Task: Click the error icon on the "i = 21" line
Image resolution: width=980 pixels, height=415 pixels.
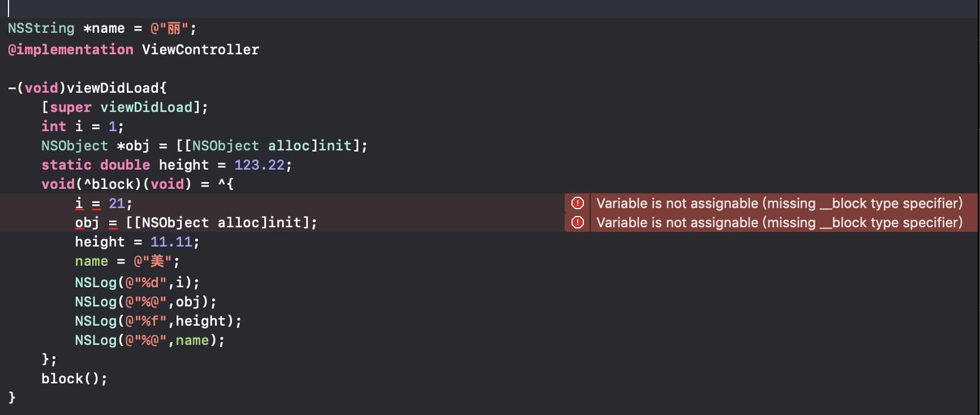Action: tap(577, 204)
